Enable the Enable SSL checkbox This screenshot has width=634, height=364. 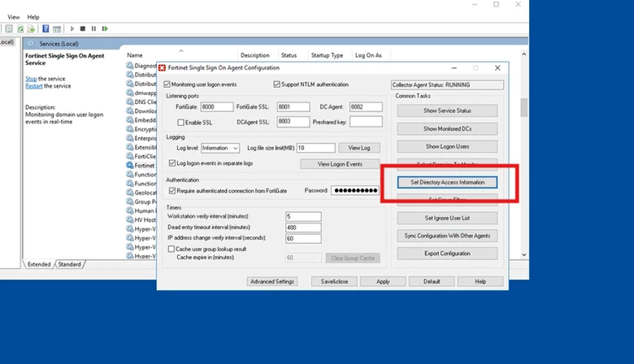180,123
